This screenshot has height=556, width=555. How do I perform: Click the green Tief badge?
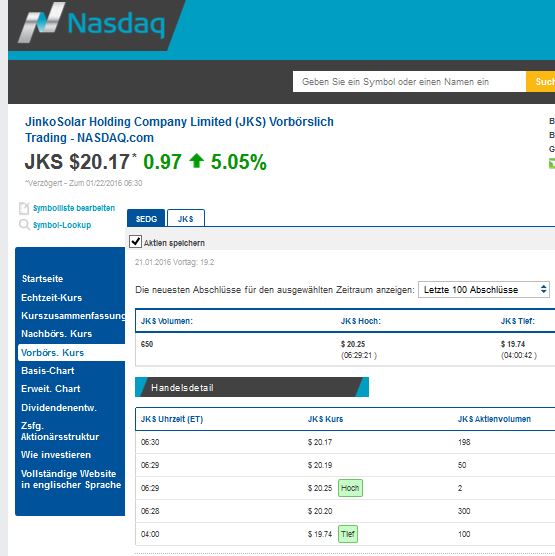(x=348, y=534)
